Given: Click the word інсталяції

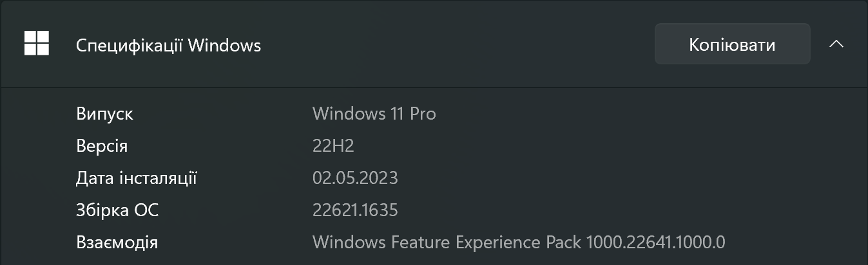Looking at the screenshot, I should click(157, 178).
